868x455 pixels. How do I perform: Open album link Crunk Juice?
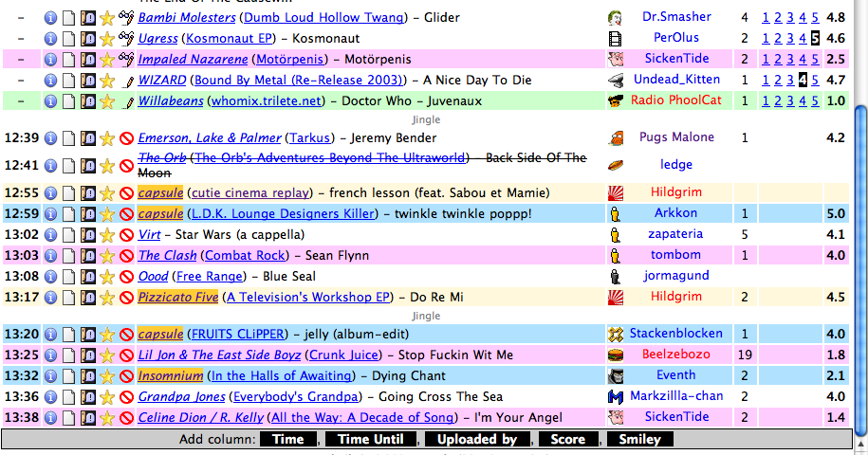[x=345, y=355]
